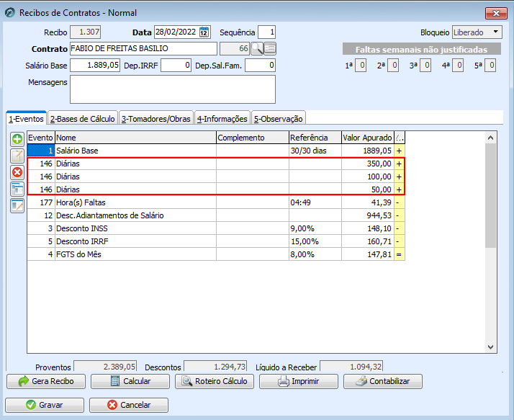
Task: Click the app logo icon in the title bar
Action: click(x=10, y=13)
